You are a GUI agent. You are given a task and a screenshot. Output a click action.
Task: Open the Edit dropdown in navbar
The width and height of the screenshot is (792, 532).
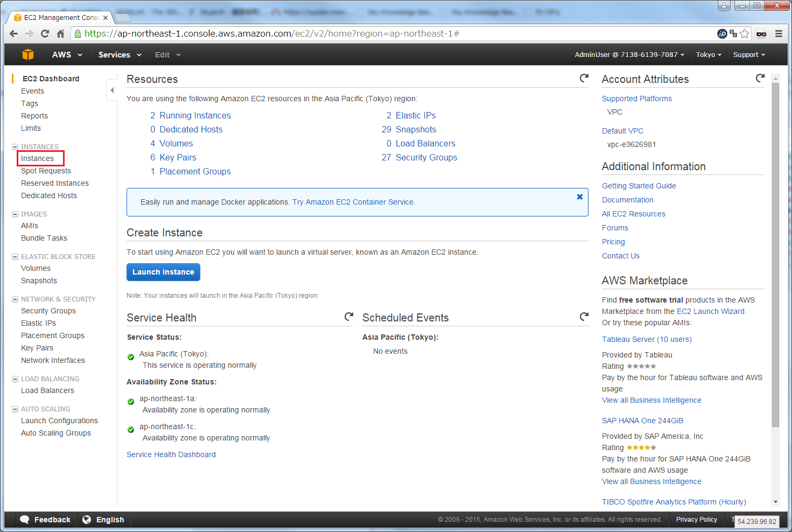point(168,54)
